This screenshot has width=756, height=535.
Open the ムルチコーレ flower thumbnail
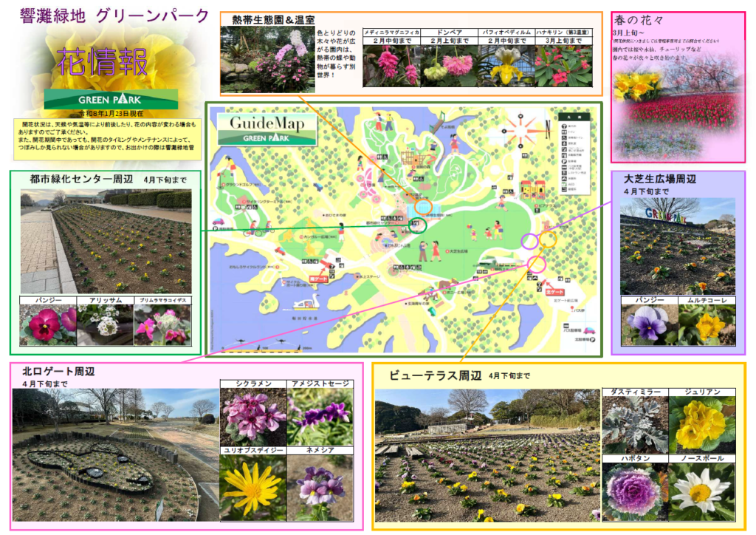(706, 324)
